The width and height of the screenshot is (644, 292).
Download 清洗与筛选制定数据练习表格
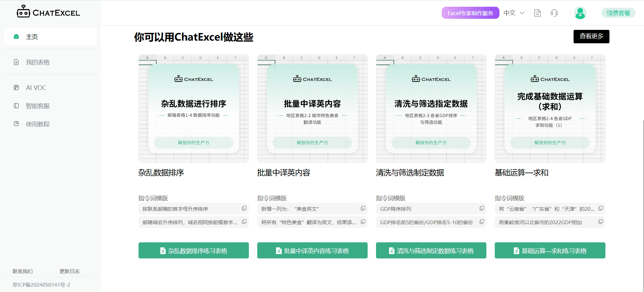[x=431, y=250]
